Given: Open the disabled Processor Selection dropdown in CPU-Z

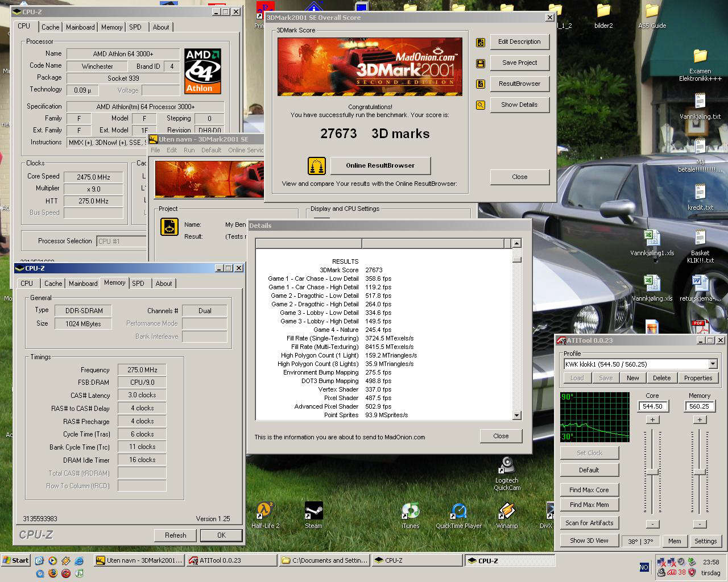Looking at the screenshot, I should 121,242.
